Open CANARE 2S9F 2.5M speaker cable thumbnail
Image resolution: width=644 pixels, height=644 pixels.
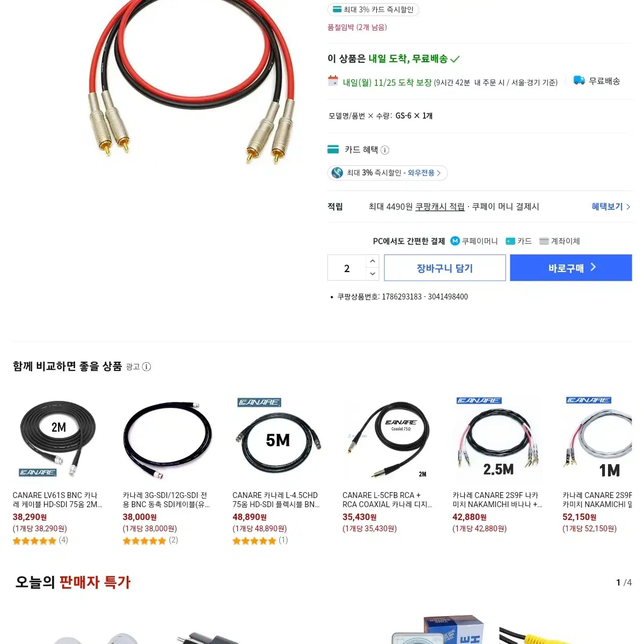tap(498, 438)
